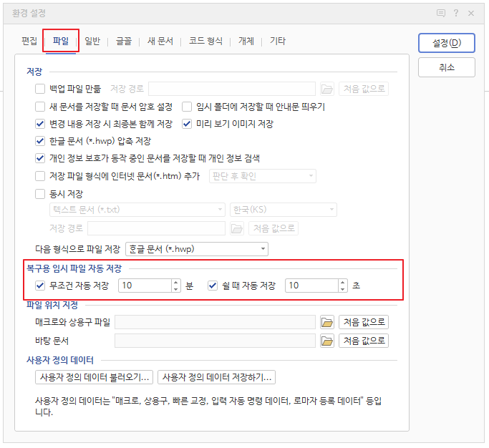Image resolution: width=489 pixels, height=448 pixels.
Task: Check the 동시 저장 option
Action: [x=40, y=194]
